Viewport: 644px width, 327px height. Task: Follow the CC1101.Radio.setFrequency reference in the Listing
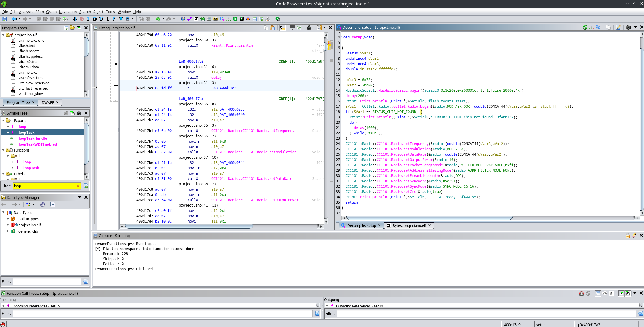(253, 131)
